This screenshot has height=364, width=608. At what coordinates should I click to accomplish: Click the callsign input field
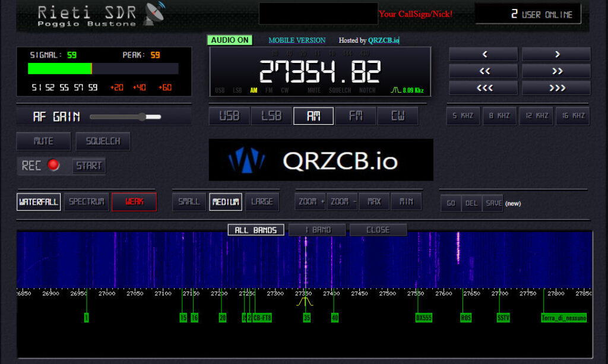tap(318, 14)
